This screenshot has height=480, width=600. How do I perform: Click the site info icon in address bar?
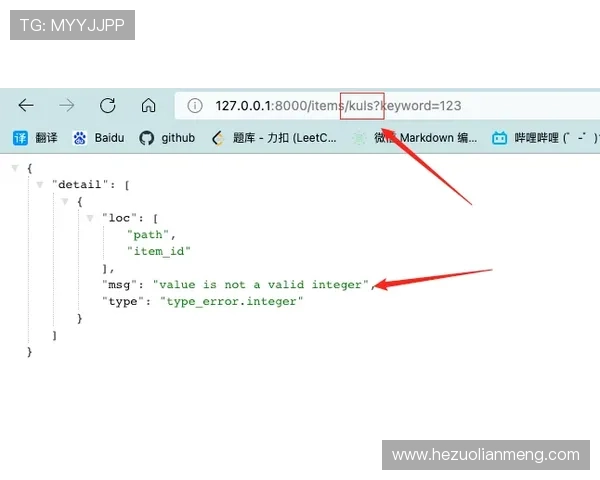(x=196, y=106)
